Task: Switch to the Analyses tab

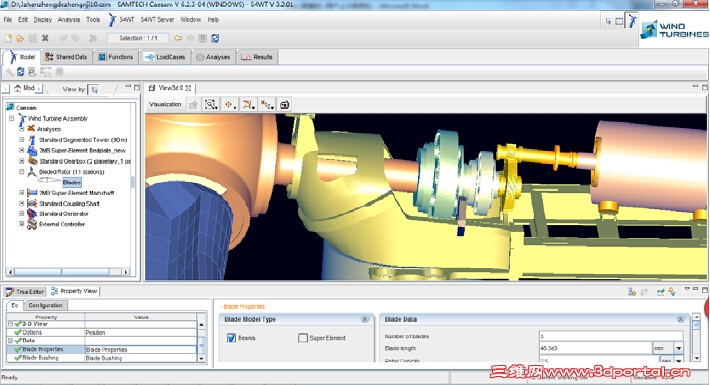Action: [213, 57]
